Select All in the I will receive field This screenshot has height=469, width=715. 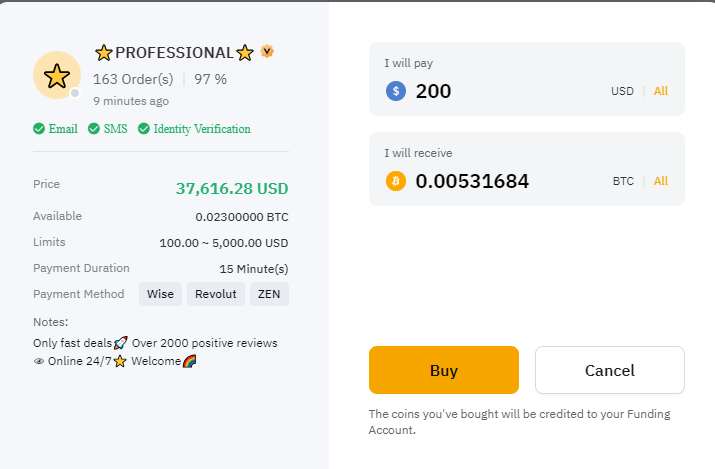tap(661, 181)
